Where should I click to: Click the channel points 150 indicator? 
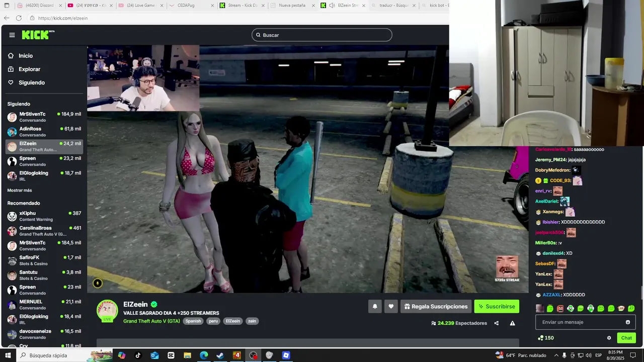[546, 338]
